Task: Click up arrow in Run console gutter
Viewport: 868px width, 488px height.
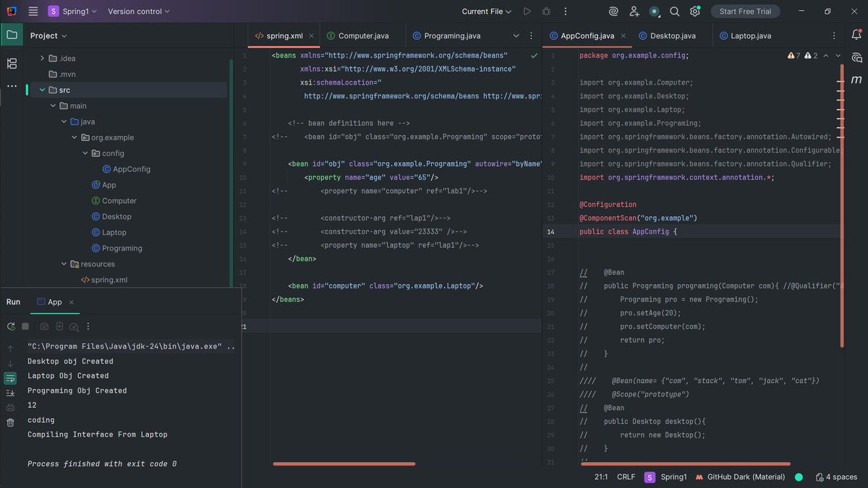Action: [10, 348]
